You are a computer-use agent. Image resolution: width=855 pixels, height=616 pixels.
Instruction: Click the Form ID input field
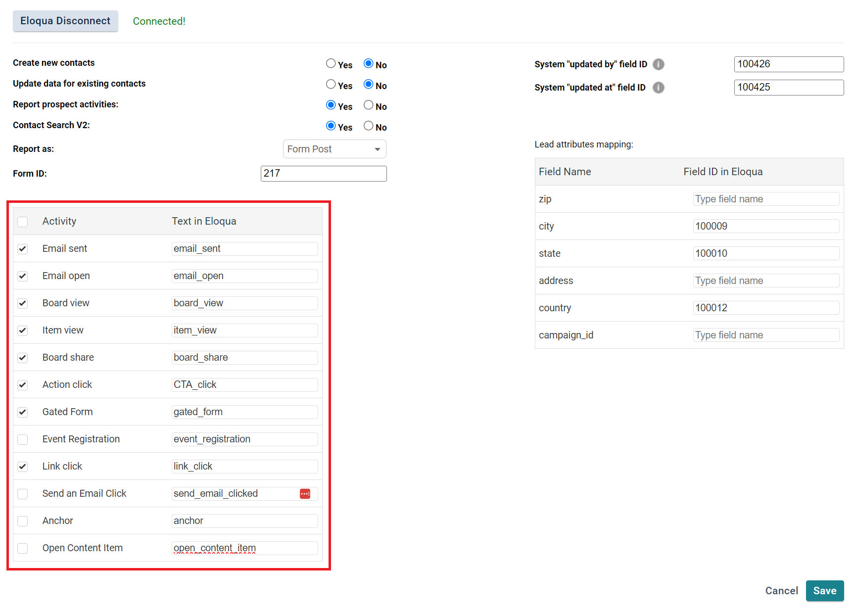pos(324,173)
